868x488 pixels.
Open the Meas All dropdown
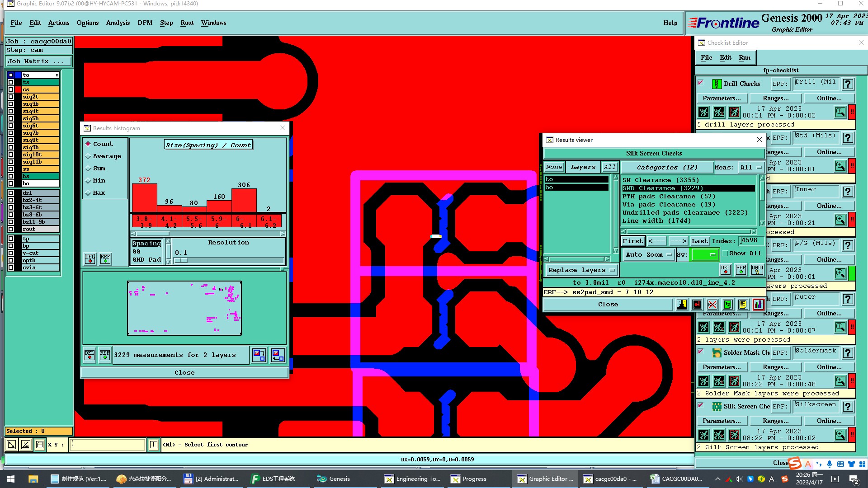pyautogui.click(x=751, y=168)
